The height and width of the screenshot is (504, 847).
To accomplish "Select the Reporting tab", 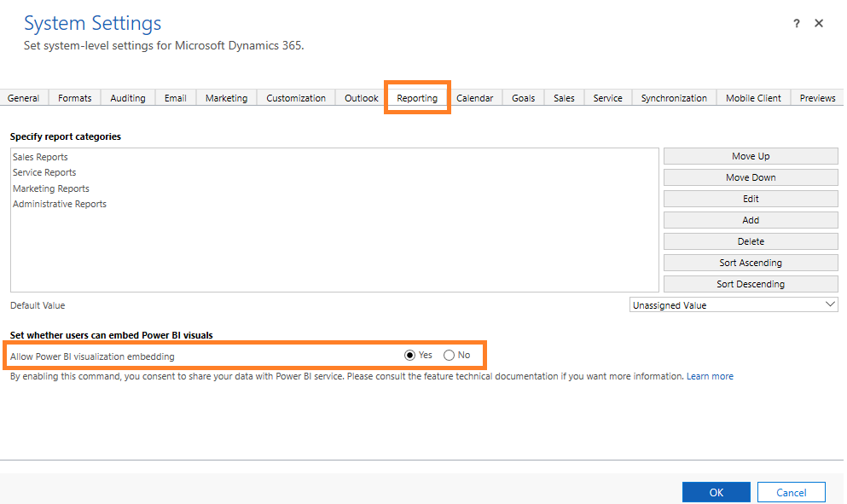I will click(x=417, y=98).
